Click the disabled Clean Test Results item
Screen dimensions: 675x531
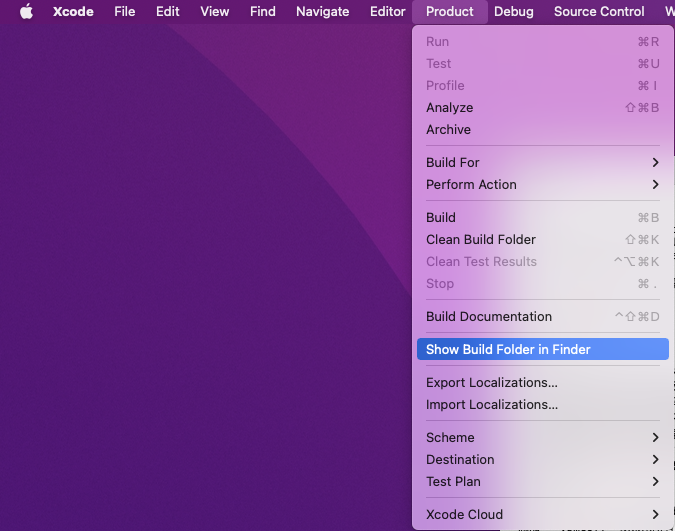542,261
